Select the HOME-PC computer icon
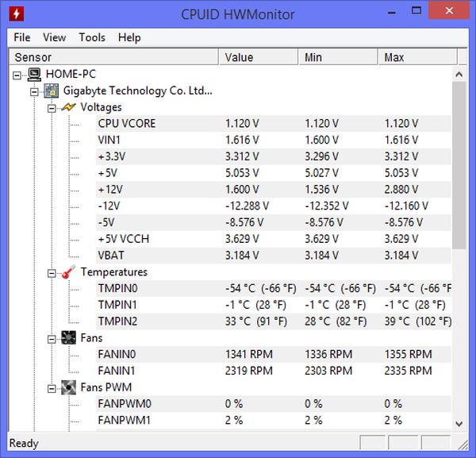The height and width of the screenshot is (458, 476). [x=34, y=75]
